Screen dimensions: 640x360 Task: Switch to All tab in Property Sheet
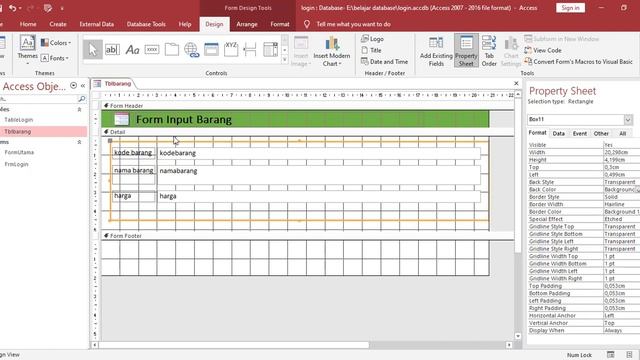coord(622,133)
